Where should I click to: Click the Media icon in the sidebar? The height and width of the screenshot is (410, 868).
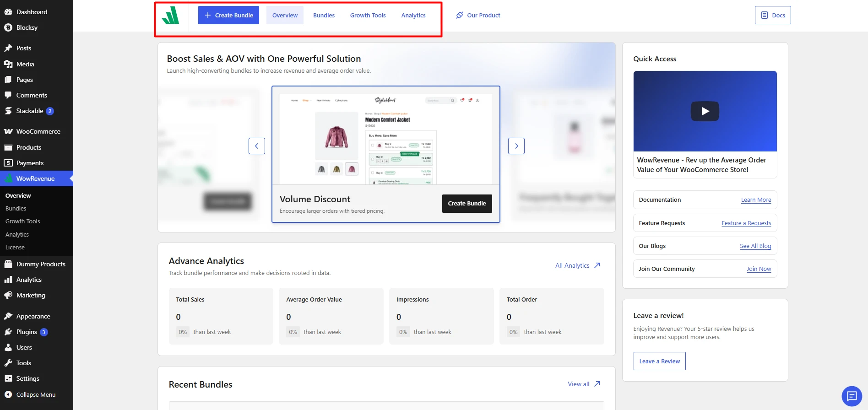pos(8,64)
